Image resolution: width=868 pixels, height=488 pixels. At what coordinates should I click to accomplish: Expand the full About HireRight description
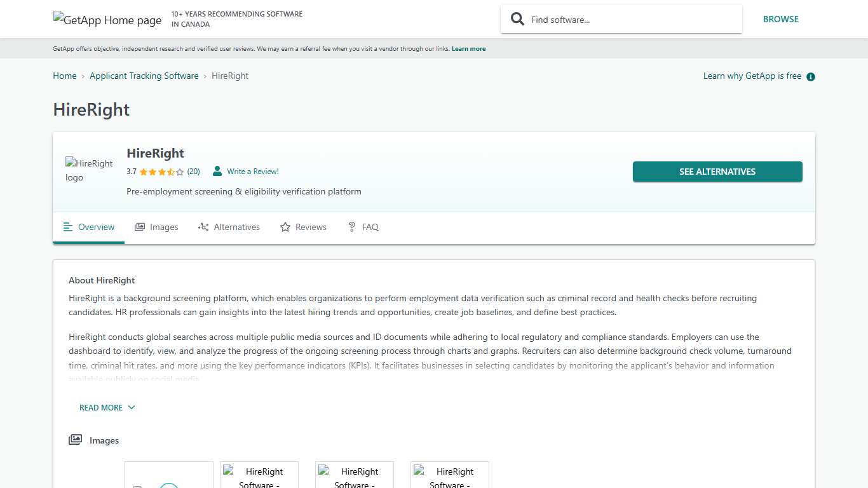pyautogui.click(x=107, y=407)
